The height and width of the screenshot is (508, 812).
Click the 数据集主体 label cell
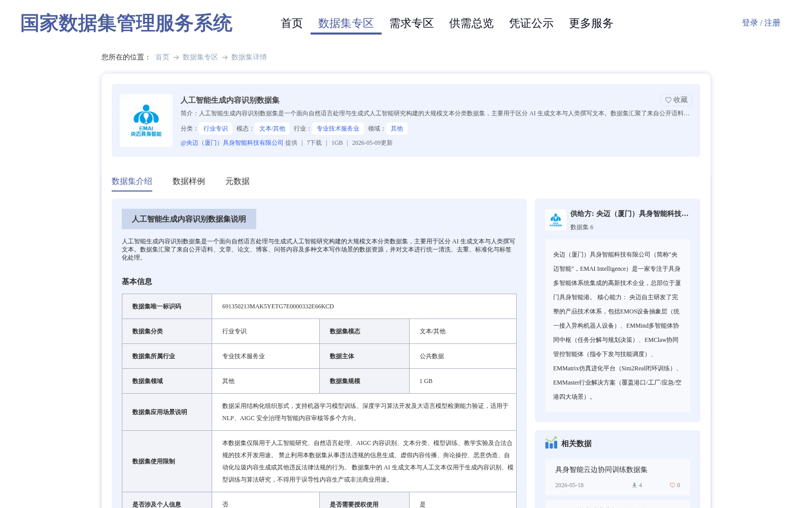(364, 356)
